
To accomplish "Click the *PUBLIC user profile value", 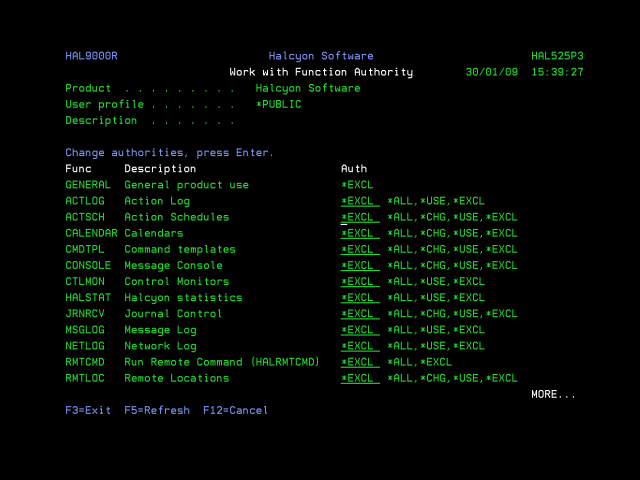I will (279, 104).
